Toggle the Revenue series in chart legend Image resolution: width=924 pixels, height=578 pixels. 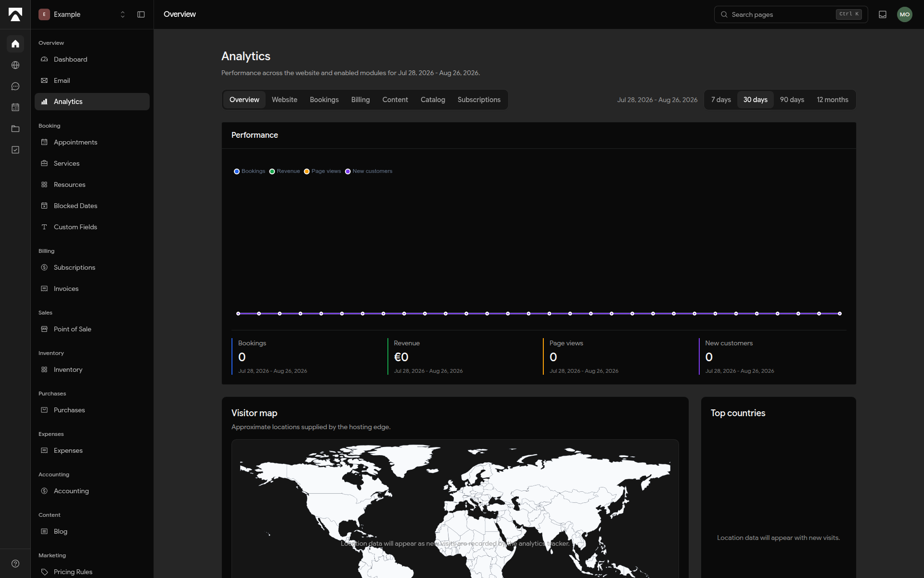[x=284, y=171]
